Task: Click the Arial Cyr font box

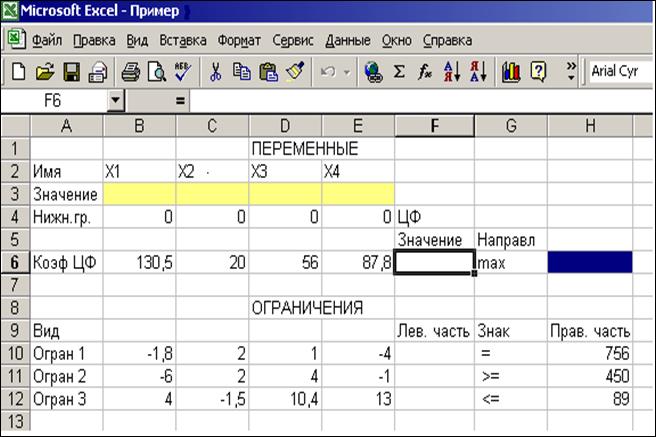Action: 621,72
